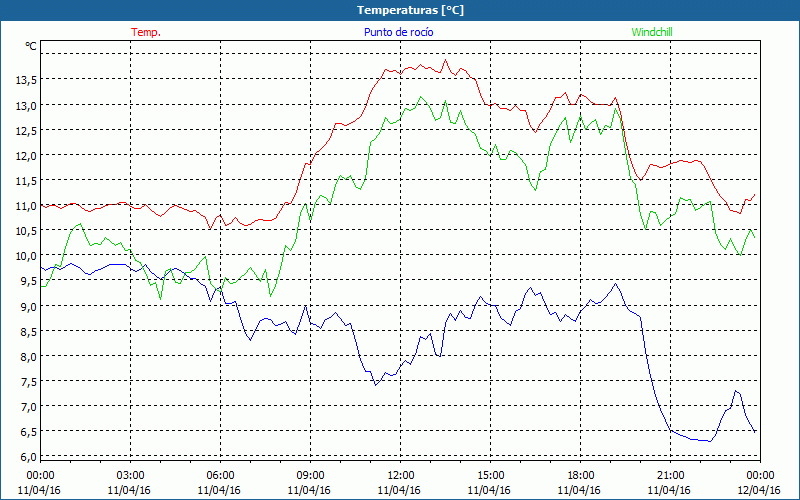Click the '06:00' time axis label

point(220,475)
